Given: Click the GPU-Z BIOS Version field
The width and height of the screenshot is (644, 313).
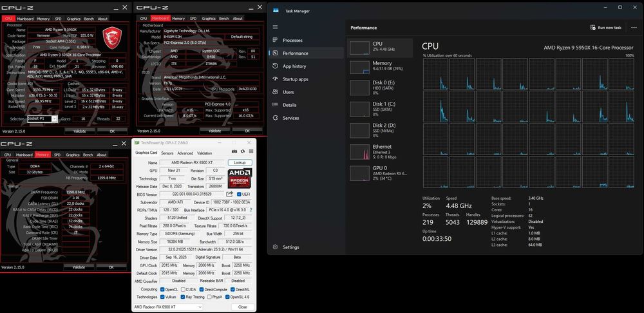Looking at the screenshot, I should 192,194.
